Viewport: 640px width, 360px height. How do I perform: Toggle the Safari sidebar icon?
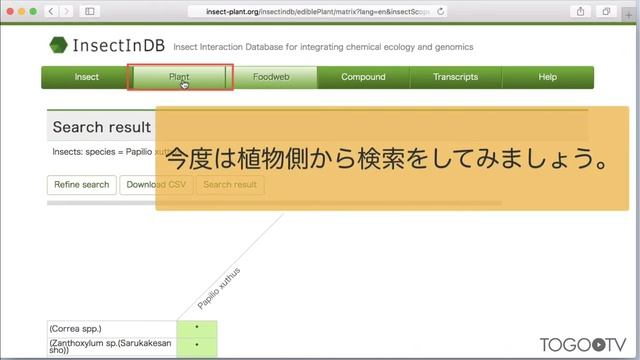(x=90, y=11)
